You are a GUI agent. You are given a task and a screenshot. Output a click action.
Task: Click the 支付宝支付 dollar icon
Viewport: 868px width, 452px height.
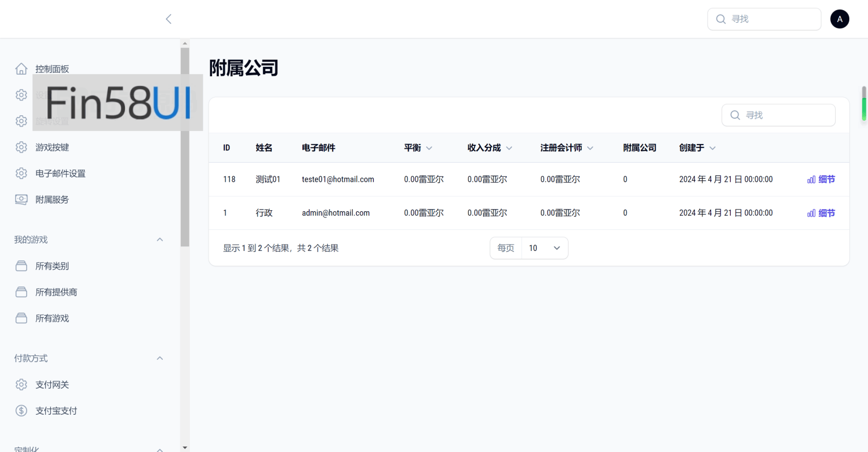21,411
